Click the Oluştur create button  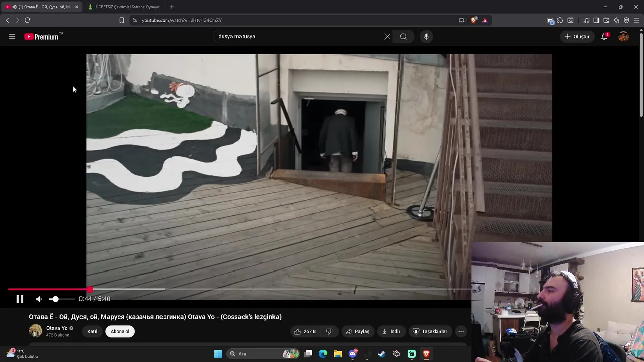[577, 36]
